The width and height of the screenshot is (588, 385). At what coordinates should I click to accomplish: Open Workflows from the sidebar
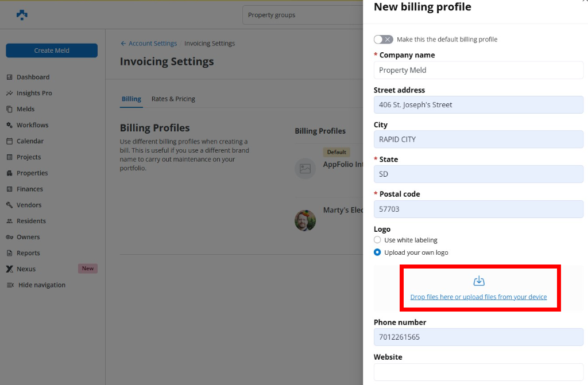[x=32, y=125]
